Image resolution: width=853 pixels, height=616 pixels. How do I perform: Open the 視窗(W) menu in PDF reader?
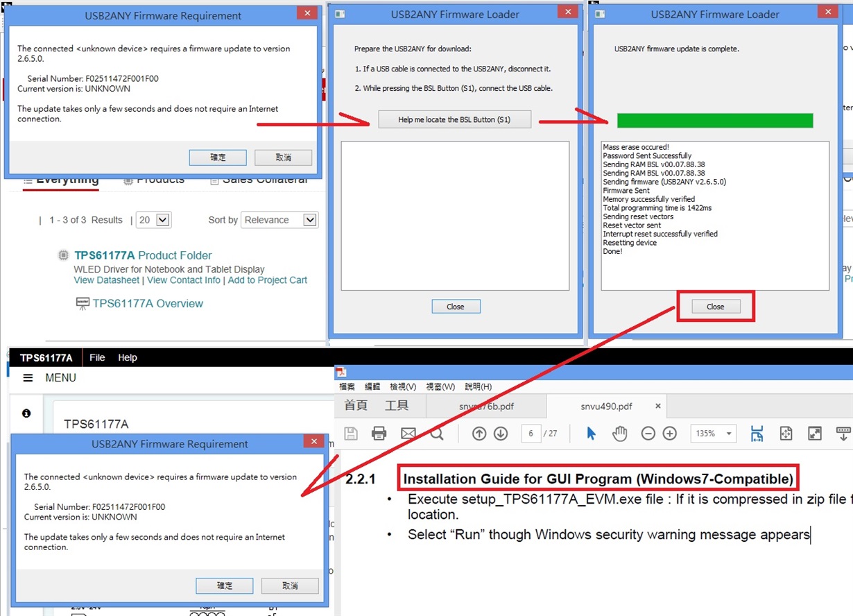(440, 386)
